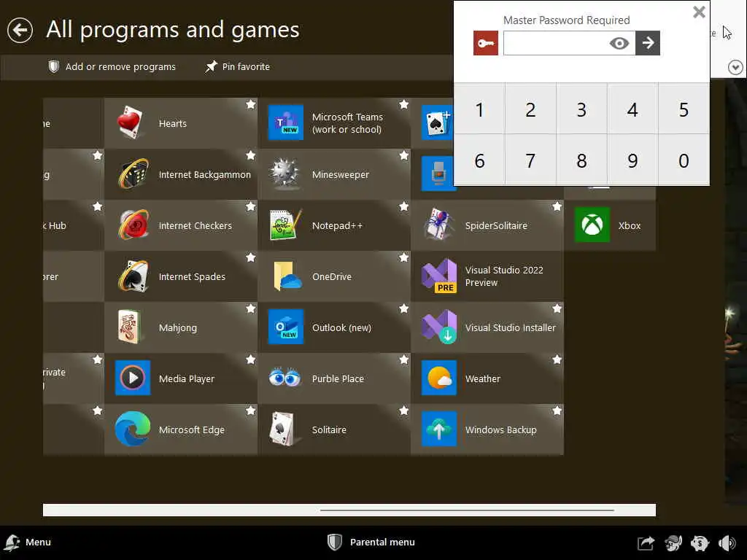Tap keypad digit 7
The height and width of the screenshot is (560, 747).
pyautogui.click(x=530, y=160)
